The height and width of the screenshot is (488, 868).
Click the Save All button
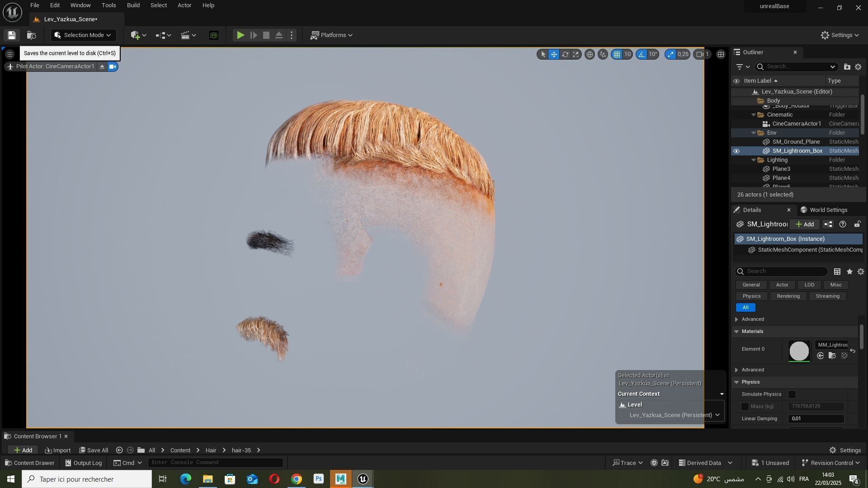94,450
